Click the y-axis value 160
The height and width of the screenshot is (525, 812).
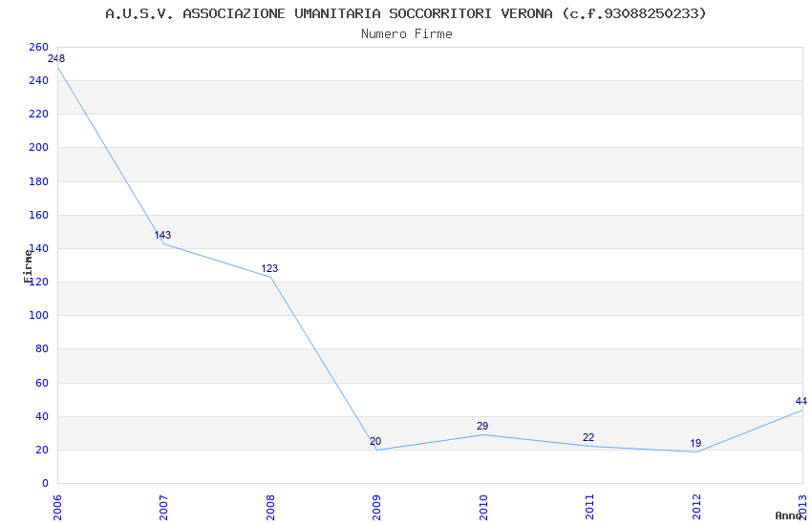[39, 215]
